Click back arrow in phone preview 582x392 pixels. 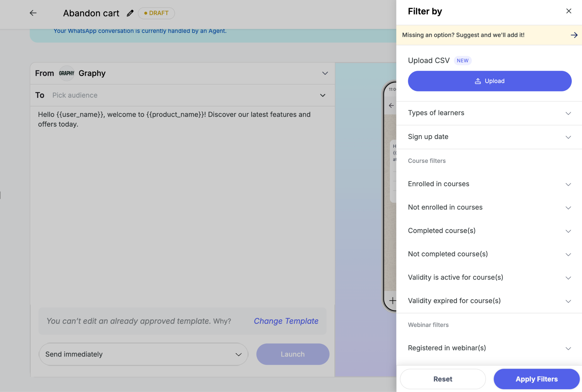tap(391, 106)
